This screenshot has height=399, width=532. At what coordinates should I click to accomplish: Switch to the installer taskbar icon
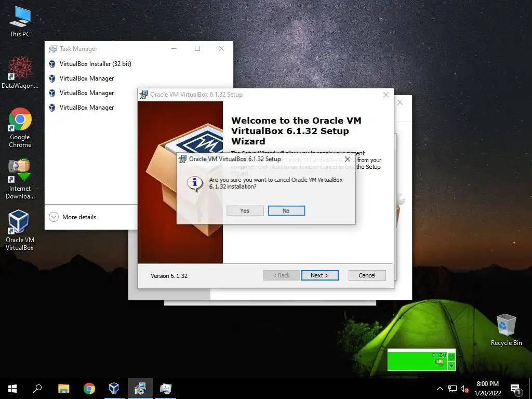(140, 389)
